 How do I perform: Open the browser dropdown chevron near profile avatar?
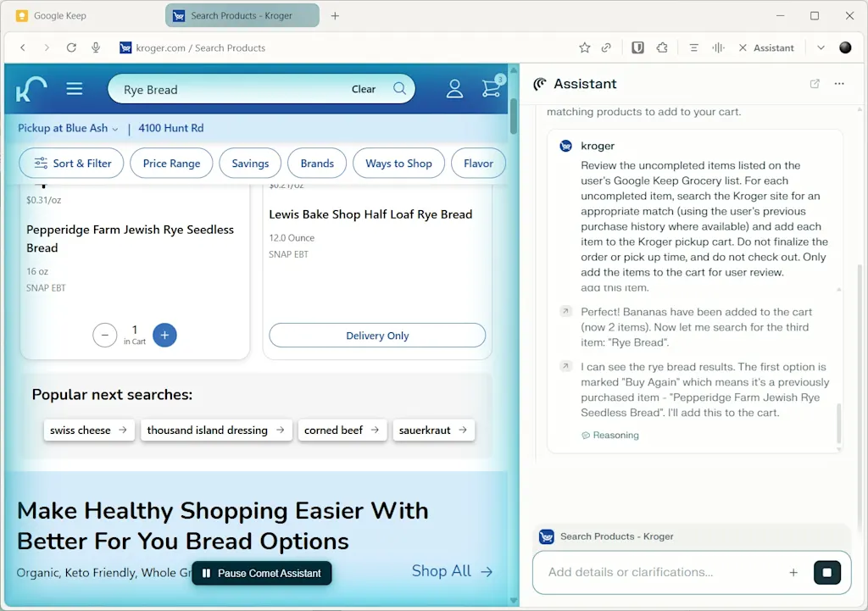[820, 47]
